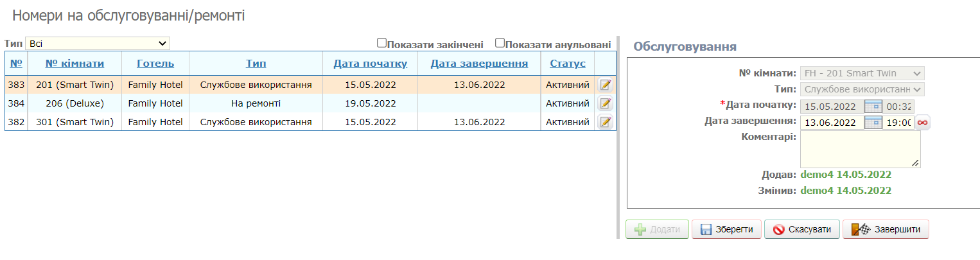This screenshot has height=260, width=980.
Task: Enable Показати закінчені checkbox
Action: (381, 43)
